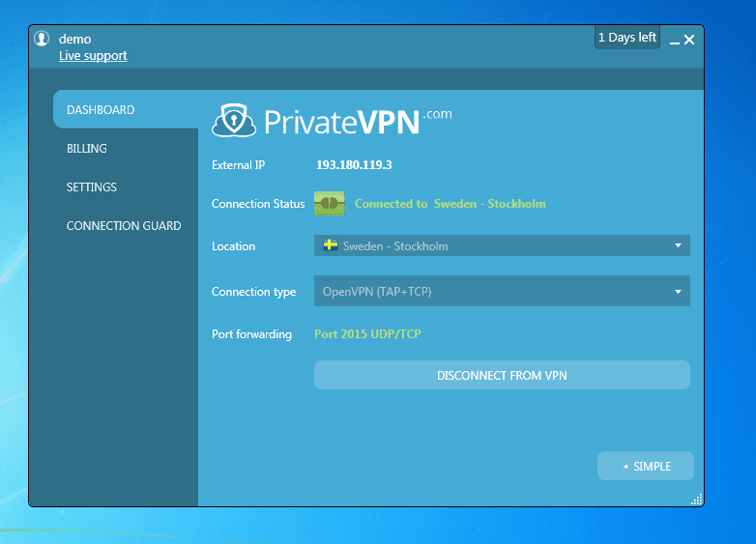Click the external IP address 193.180.119.3

[x=354, y=165]
